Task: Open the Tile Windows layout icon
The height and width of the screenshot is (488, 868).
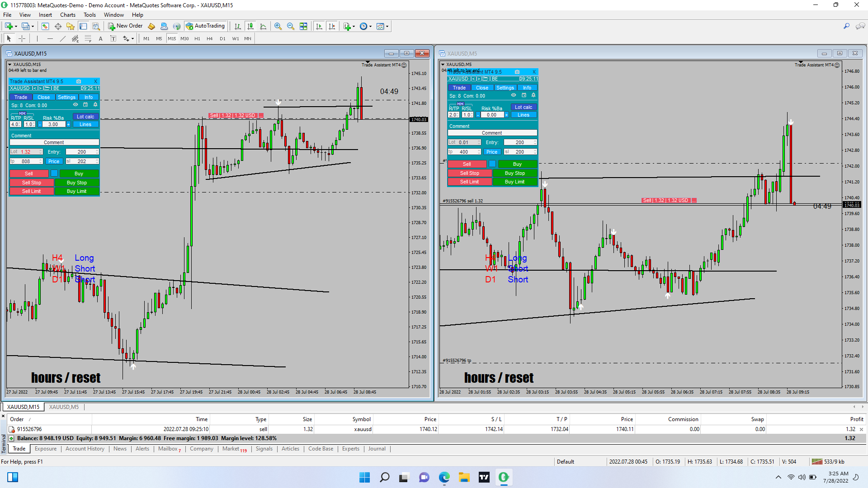Action: click(303, 26)
